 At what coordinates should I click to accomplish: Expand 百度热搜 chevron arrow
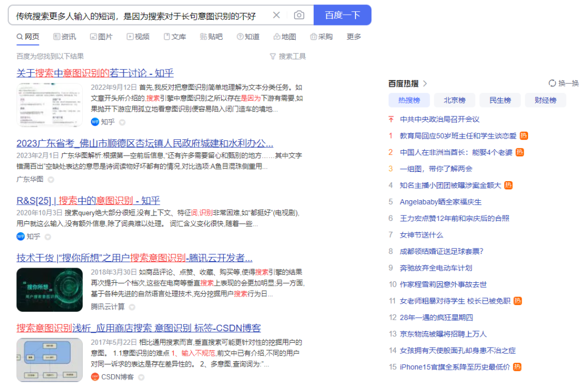tap(425, 83)
